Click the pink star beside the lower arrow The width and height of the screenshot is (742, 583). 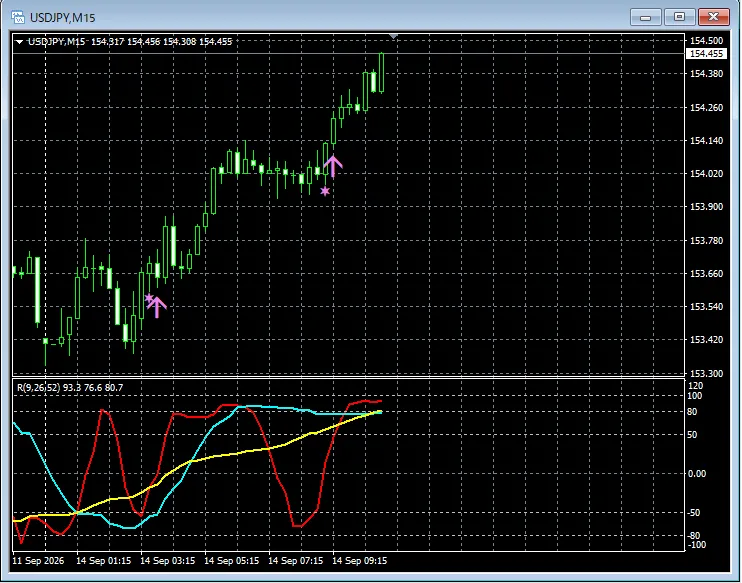tap(149, 298)
